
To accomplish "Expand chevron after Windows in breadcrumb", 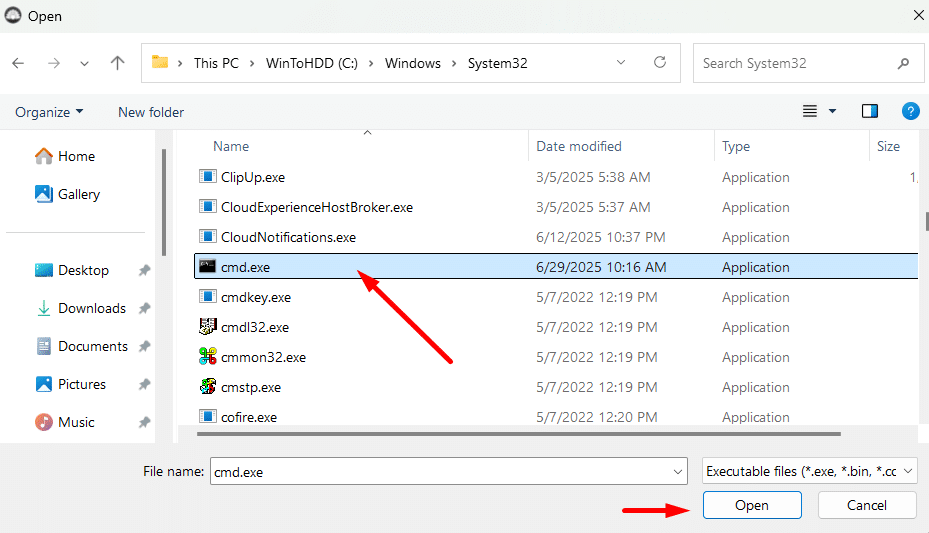I will [x=454, y=63].
